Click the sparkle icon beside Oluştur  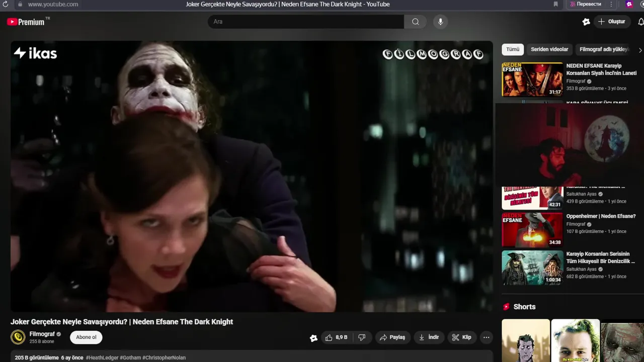(x=586, y=22)
